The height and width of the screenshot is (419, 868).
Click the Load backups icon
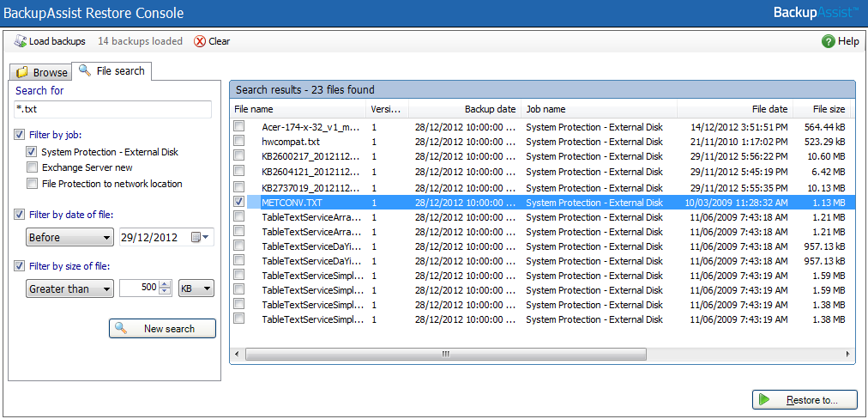[x=21, y=41]
